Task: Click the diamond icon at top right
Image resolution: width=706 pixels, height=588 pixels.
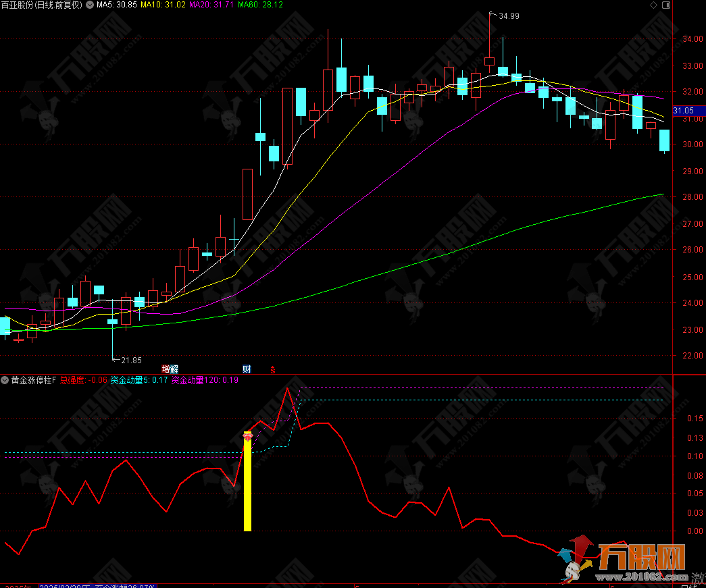Action: [653, 5]
